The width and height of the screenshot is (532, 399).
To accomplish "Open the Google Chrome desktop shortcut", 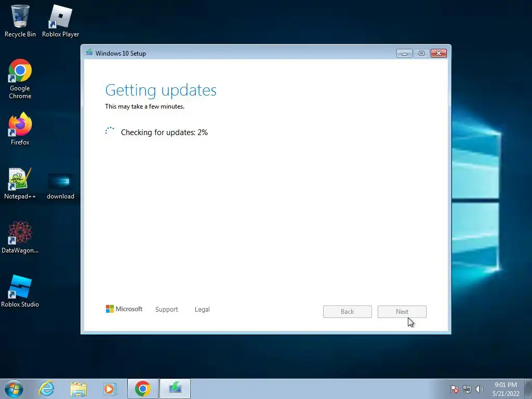I will (x=20, y=79).
